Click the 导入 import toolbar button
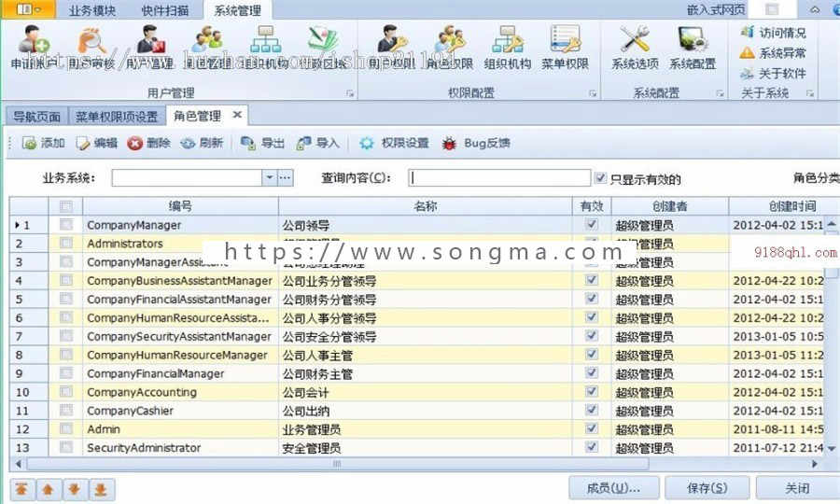 (318, 143)
